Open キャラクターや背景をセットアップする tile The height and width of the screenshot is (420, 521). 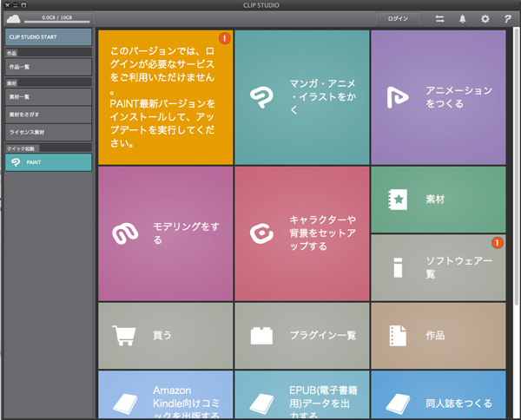[x=301, y=233]
